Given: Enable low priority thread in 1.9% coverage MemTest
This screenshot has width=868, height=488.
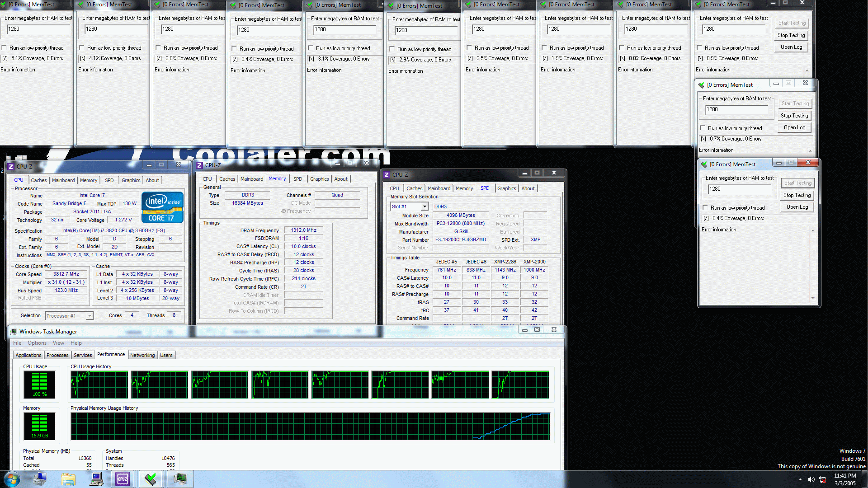Looking at the screenshot, I should (x=544, y=48).
